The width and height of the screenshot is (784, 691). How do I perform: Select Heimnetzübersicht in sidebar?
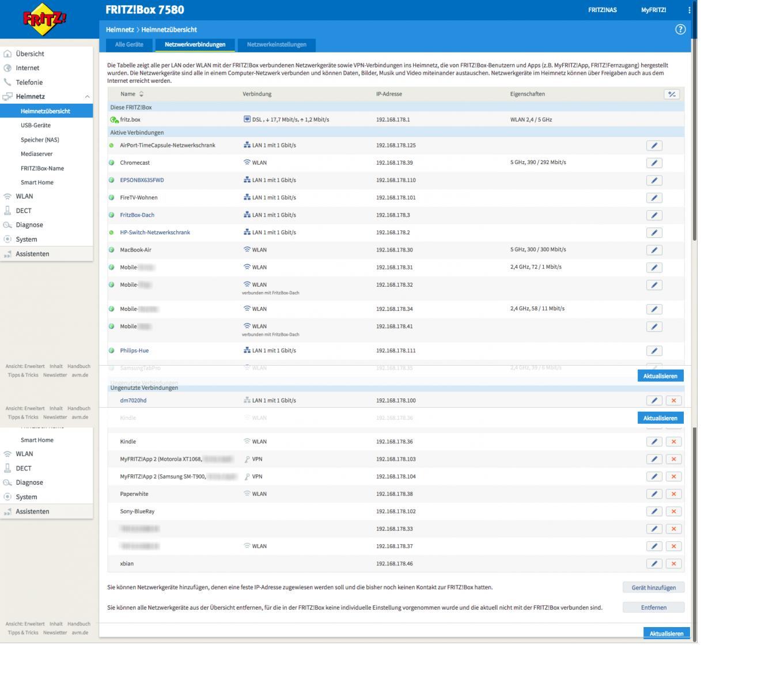(46, 111)
